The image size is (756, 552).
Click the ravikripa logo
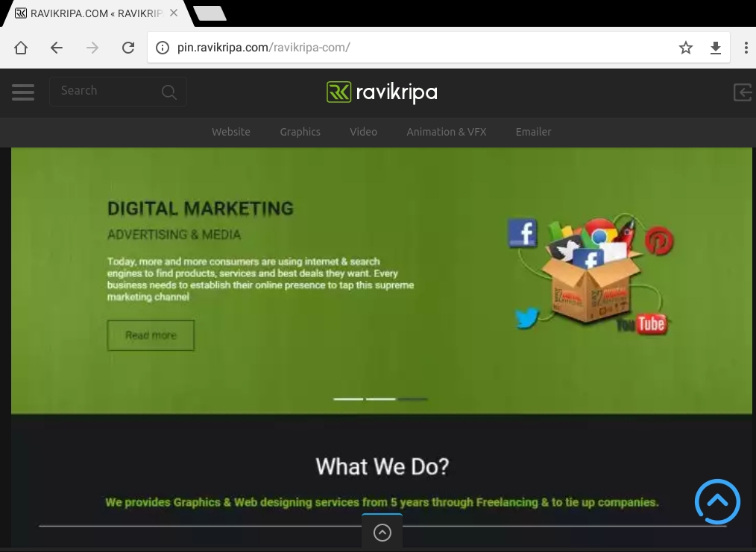click(382, 92)
